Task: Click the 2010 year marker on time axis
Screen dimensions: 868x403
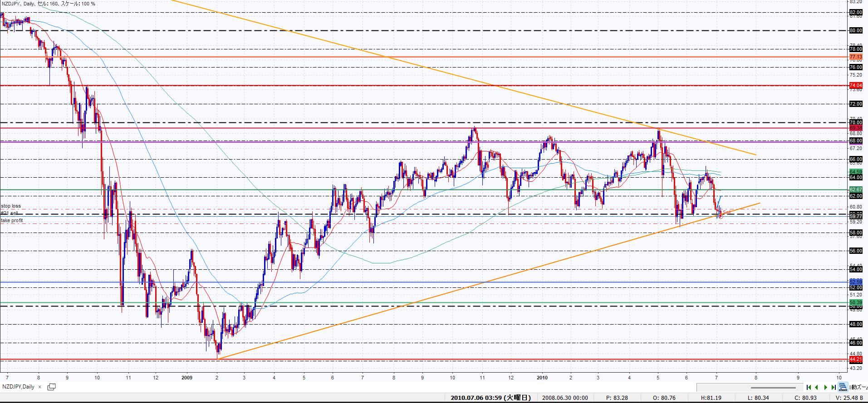Action: [x=542, y=377]
